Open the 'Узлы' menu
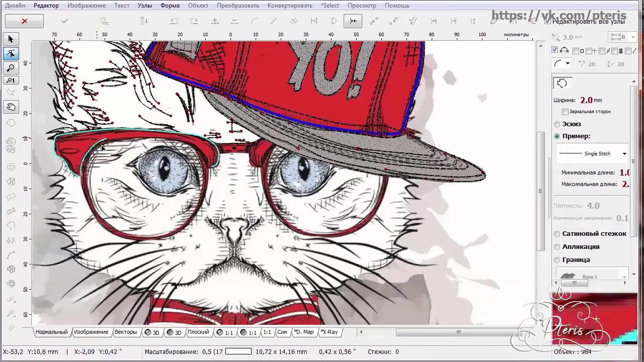Screen dimensions: 644x362 (145, 6)
